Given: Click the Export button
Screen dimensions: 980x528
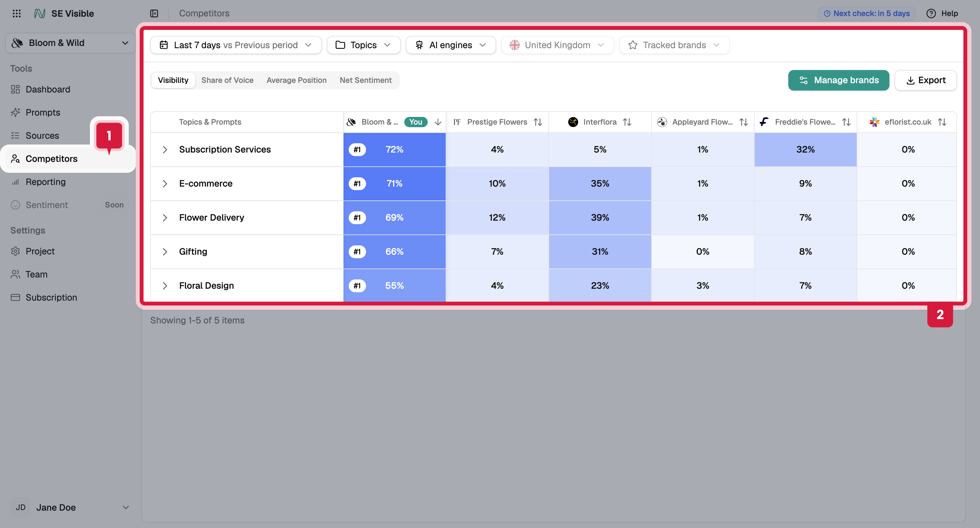Looking at the screenshot, I should click(x=925, y=80).
